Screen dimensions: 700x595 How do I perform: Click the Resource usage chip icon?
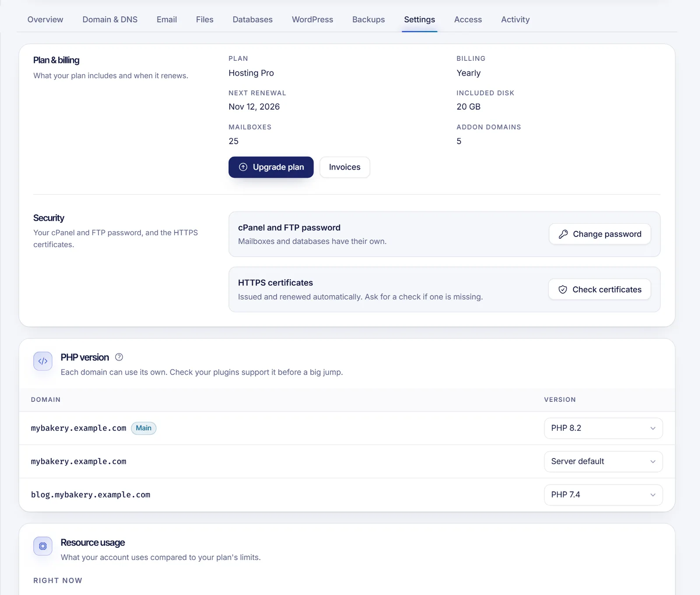click(43, 546)
